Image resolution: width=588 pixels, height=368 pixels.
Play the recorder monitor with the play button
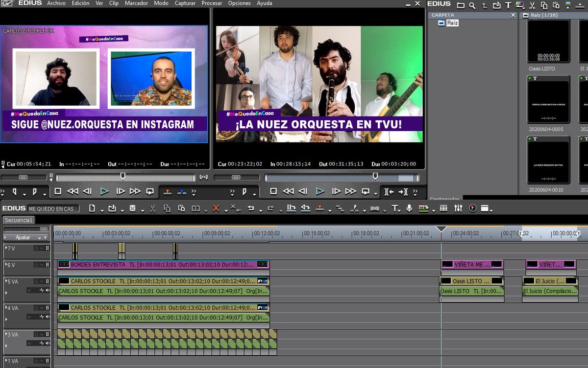pyautogui.click(x=320, y=191)
